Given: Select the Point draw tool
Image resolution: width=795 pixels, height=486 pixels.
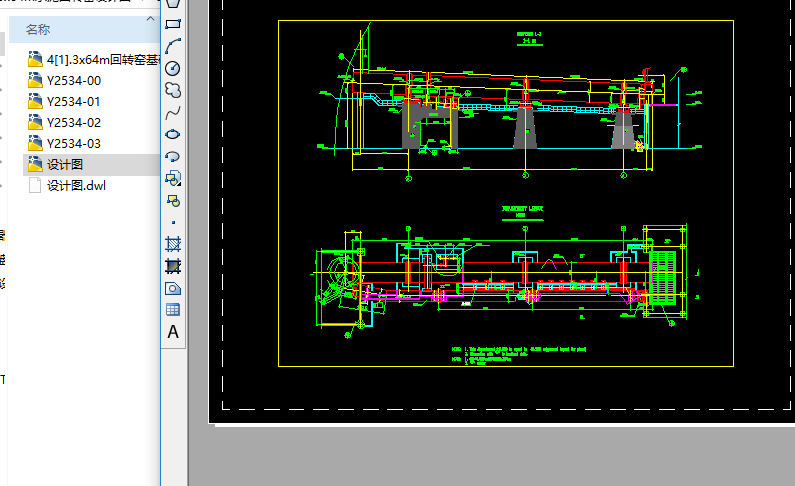Looking at the screenshot, I should pos(173,222).
